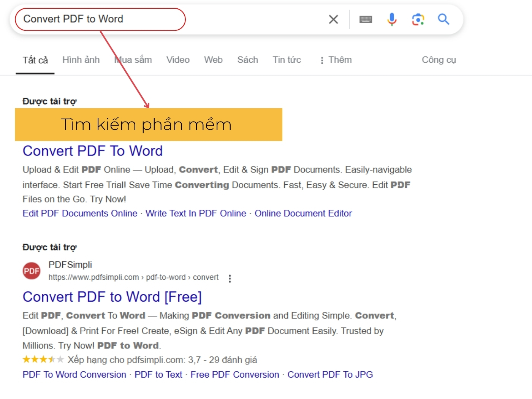Open the Công cụ tools option
The image size is (532, 399).
[439, 60]
